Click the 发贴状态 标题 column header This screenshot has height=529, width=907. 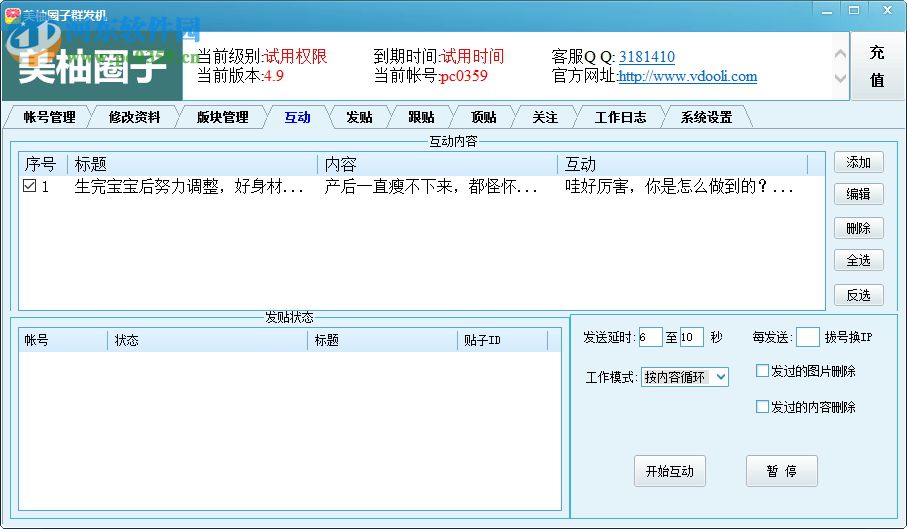382,340
